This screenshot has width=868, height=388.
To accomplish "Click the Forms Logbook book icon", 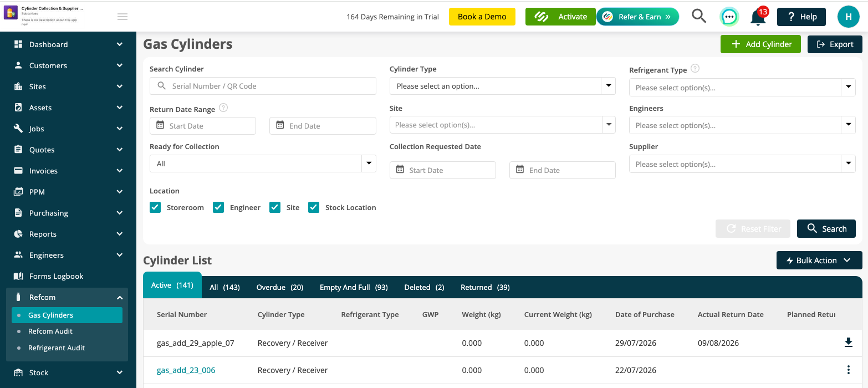I will tap(18, 276).
